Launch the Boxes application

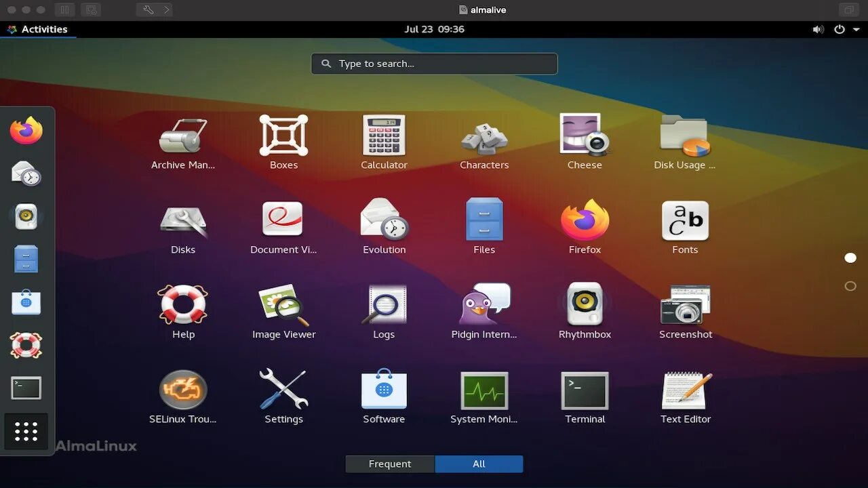283,143
